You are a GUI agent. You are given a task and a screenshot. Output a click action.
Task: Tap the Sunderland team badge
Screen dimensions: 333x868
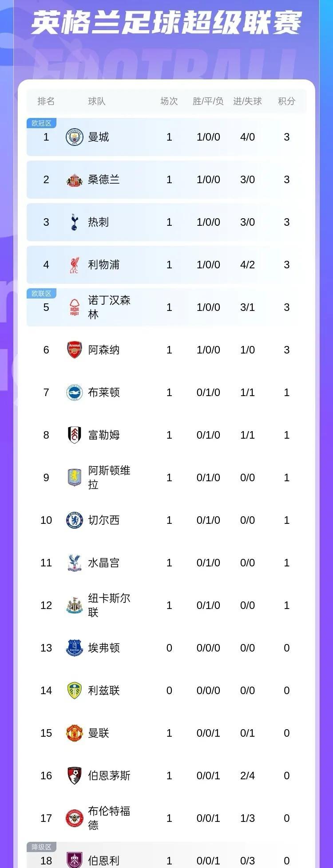[75, 180]
